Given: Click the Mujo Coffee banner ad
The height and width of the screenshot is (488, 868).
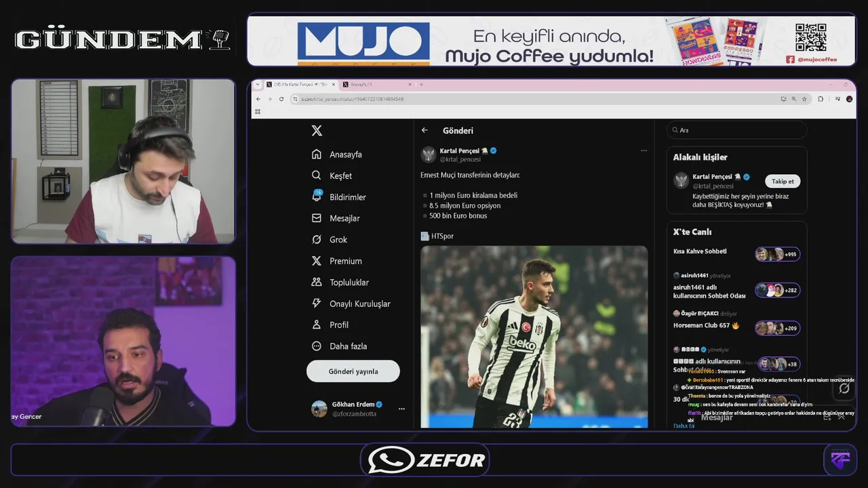Looking at the screenshot, I should click(x=551, y=41).
